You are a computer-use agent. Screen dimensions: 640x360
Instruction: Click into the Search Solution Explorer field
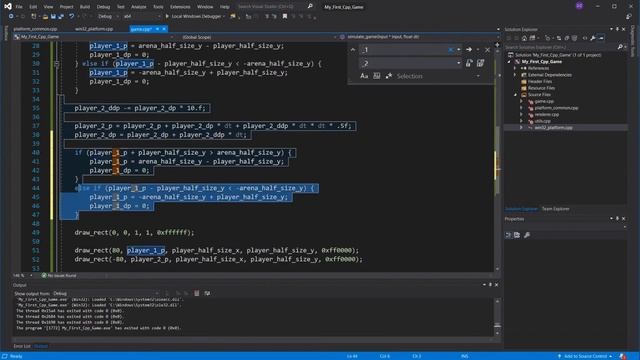(560, 47)
